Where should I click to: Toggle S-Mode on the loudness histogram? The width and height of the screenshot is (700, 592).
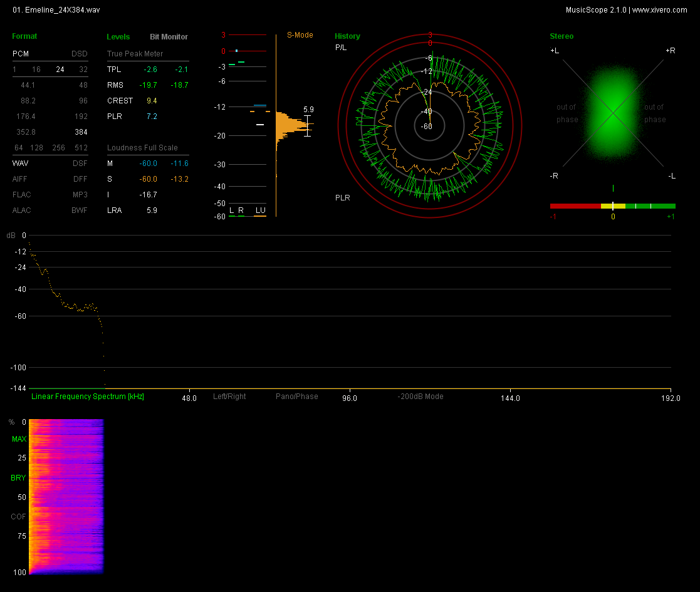(x=300, y=35)
